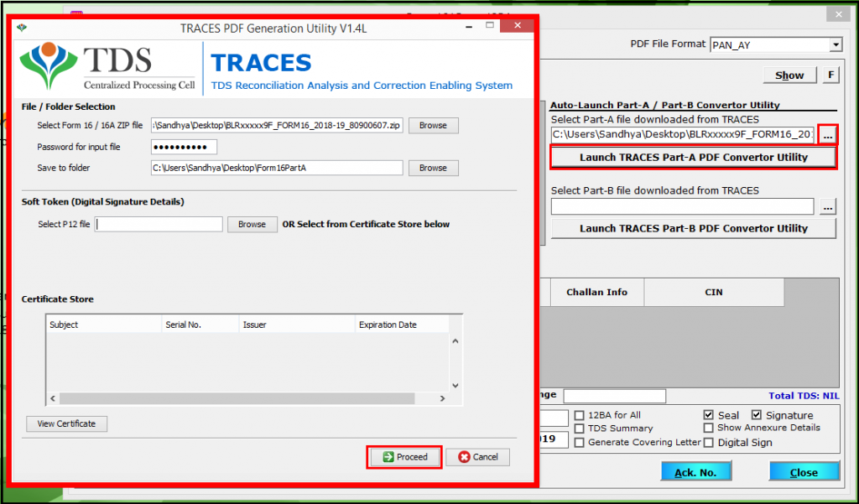859x504 pixels.
Task: Click the Certificate Store scroll right arrow
Action: [443, 398]
